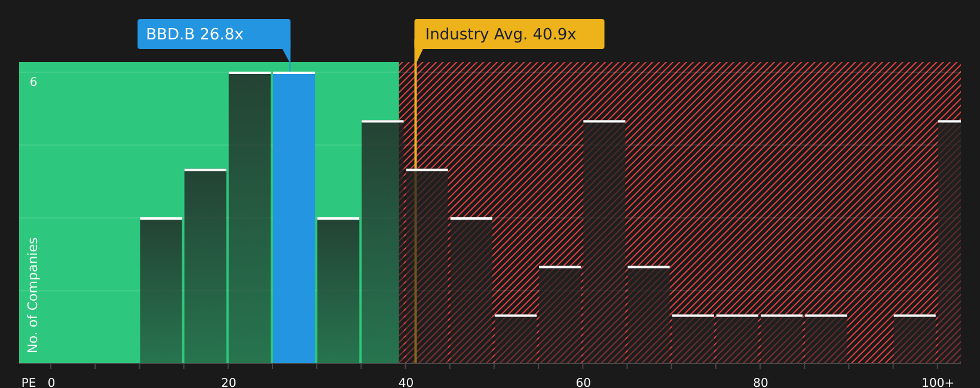Click the bar for PE 55 to 60

[560, 315]
